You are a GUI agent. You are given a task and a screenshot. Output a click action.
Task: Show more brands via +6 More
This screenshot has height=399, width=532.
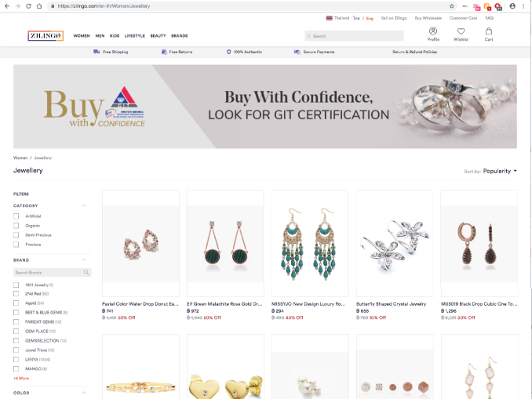point(21,379)
